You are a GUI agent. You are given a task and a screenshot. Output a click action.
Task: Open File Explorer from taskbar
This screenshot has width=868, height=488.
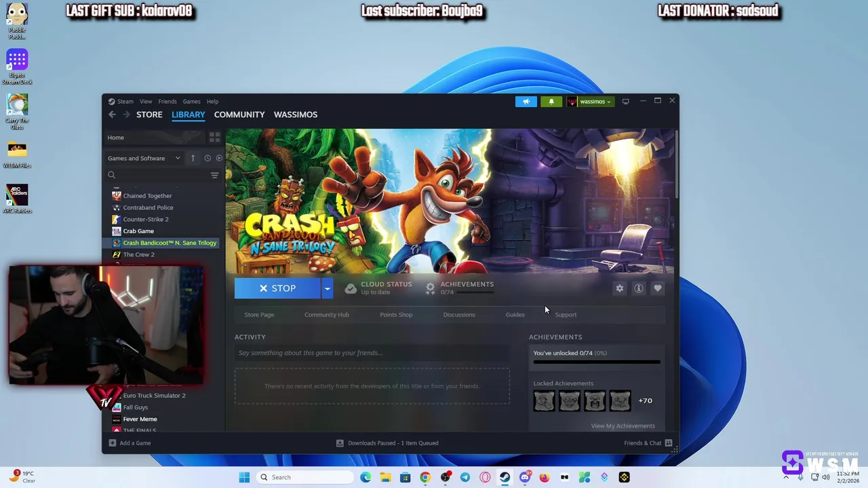click(x=385, y=477)
